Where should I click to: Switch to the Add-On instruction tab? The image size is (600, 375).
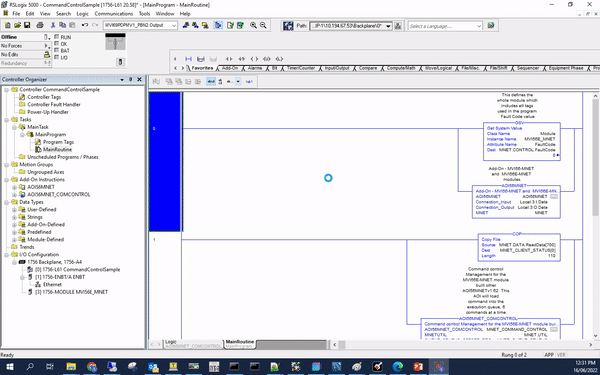click(x=230, y=68)
